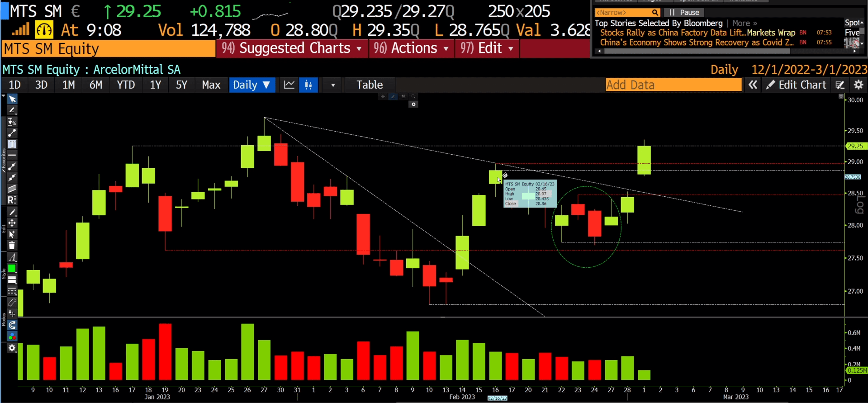868x403 pixels.
Task: Click the zoom magnifier in chart mini toolbar
Action: tap(413, 96)
